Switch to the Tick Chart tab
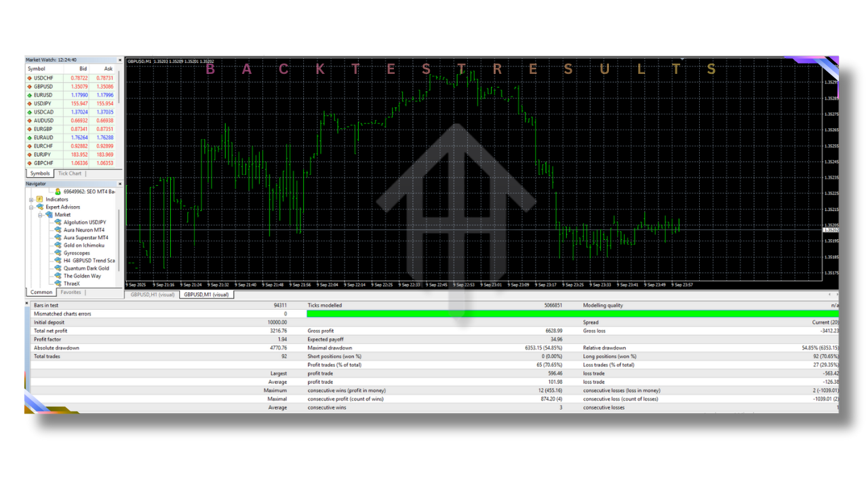This screenshot has width=868, height=488. click(x=70, y=173)
